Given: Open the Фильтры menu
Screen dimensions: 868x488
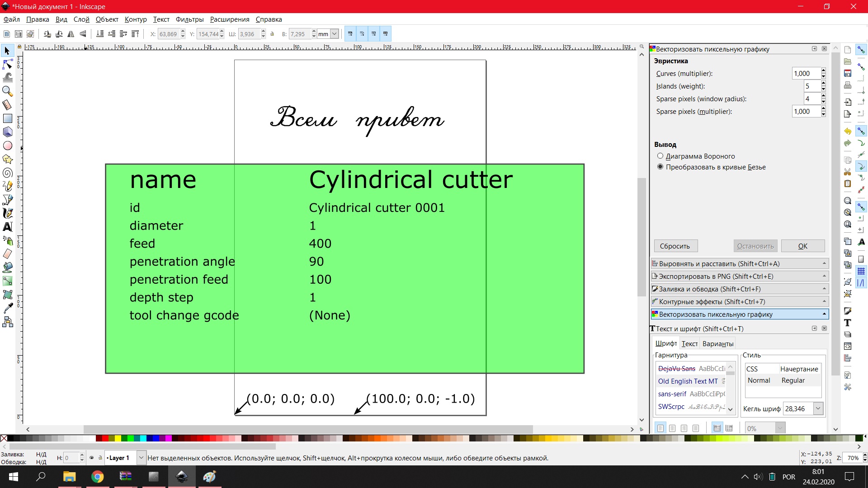Looking at the screenshot, I should coord(189,19).
